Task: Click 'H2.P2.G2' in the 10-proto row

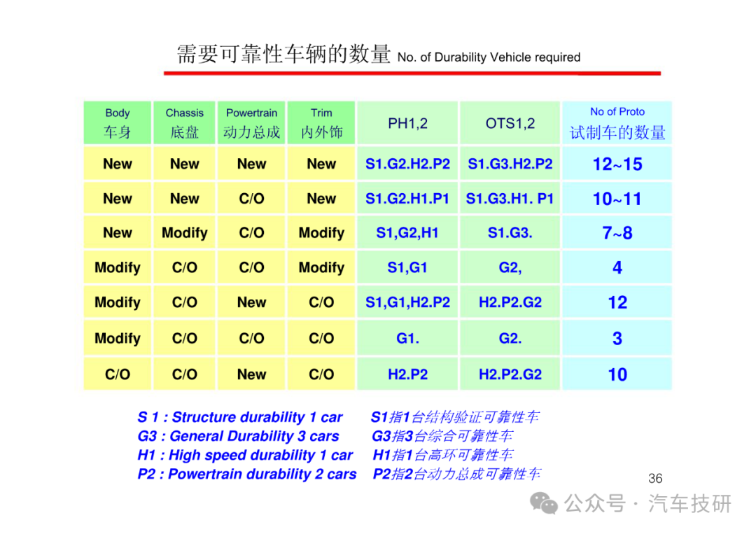Action: click(510, 374)
